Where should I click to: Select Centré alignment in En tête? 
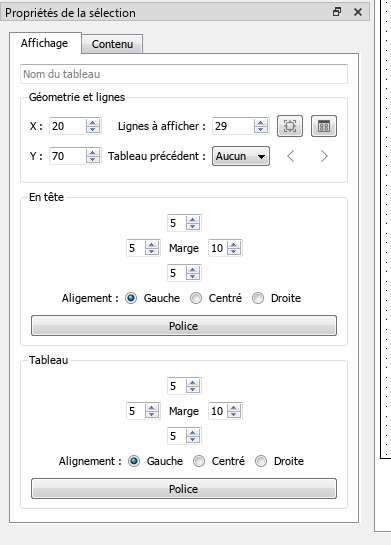tap(196, 298)
